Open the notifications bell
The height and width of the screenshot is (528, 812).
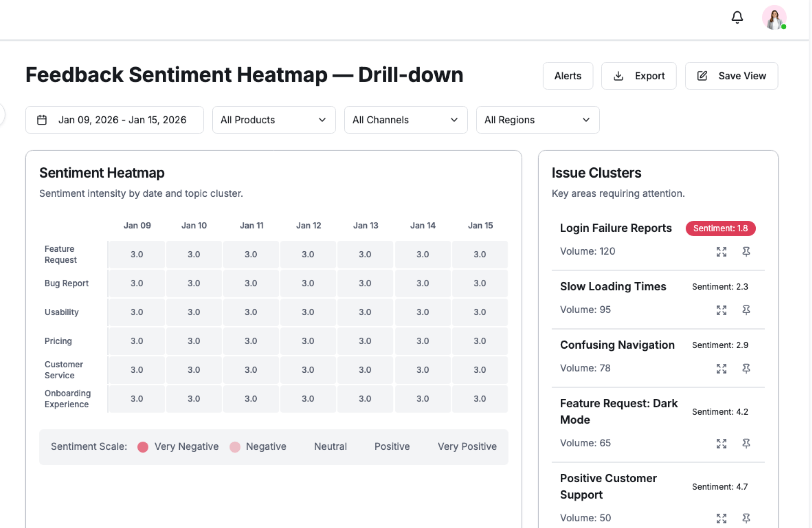click(x=737, y=17)
